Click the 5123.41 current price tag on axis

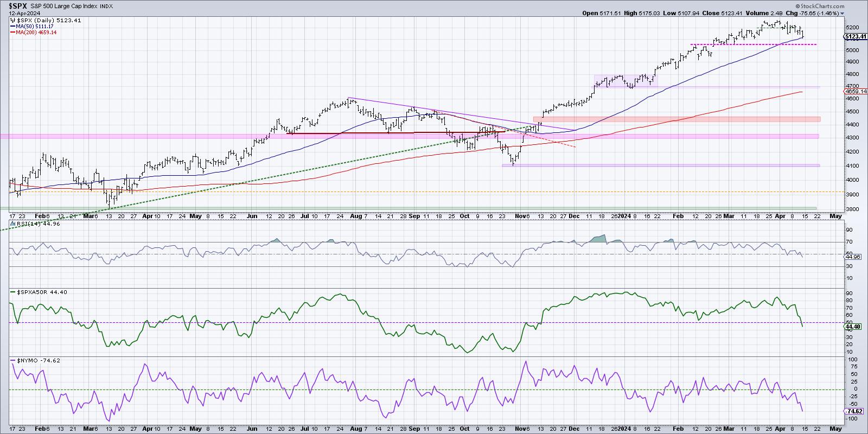[856, 37]
